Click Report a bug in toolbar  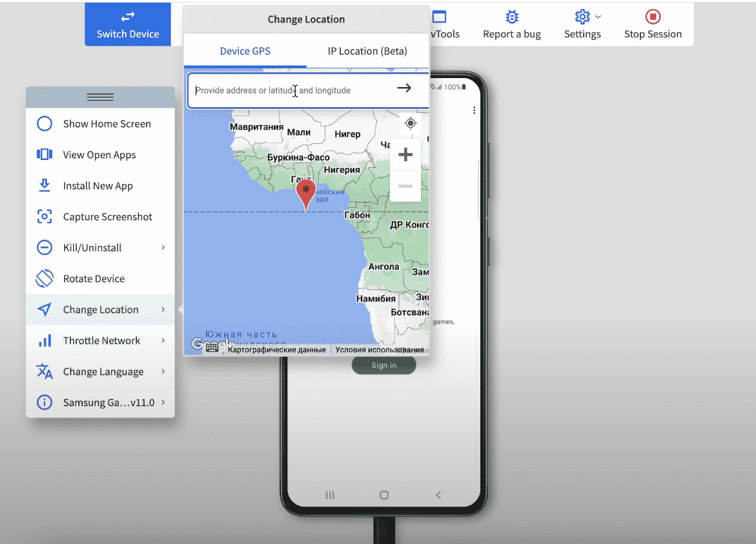[512, 25]
